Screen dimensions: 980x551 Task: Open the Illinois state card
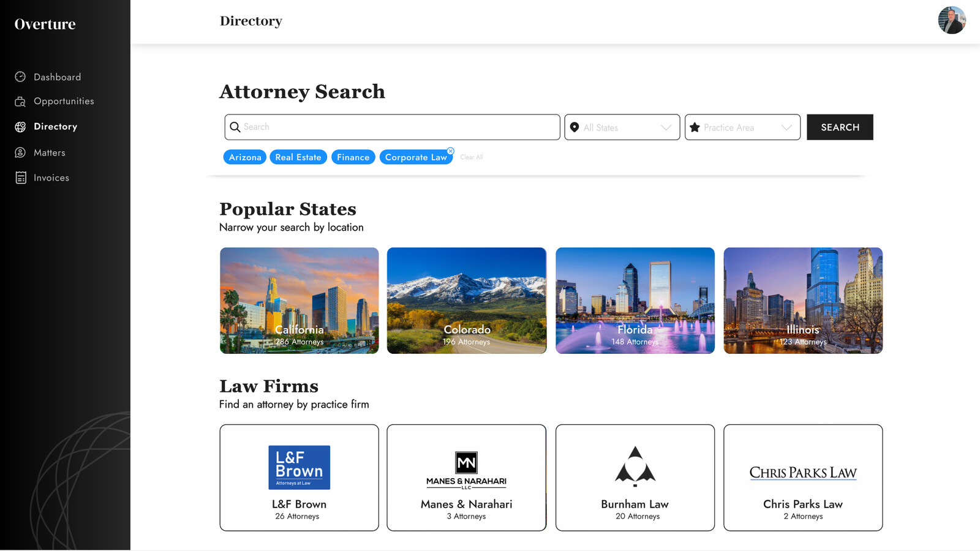pyautogui.click(x=803, y=301)
